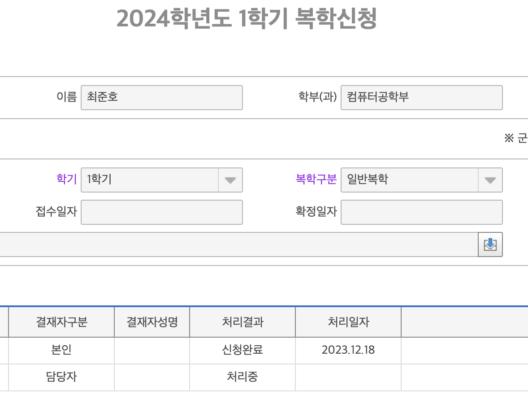
Task: Click the 결재자성명 column header
Action: point(152,322)
